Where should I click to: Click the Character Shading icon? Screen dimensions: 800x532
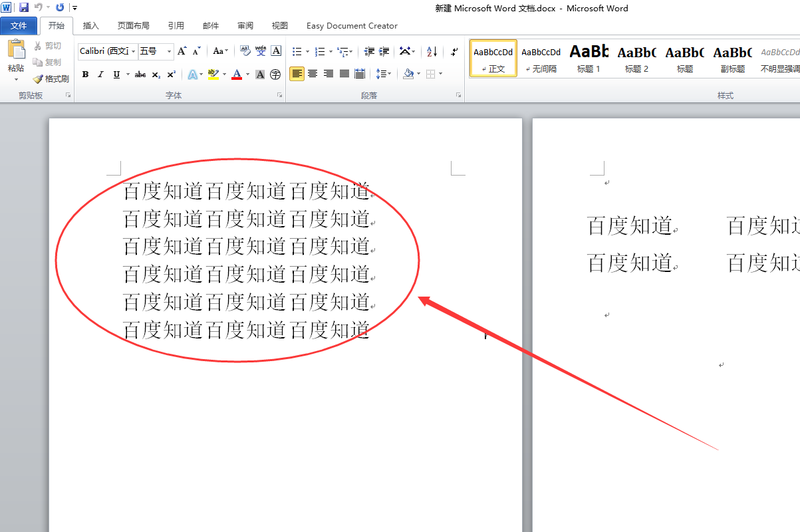point(260,74)
